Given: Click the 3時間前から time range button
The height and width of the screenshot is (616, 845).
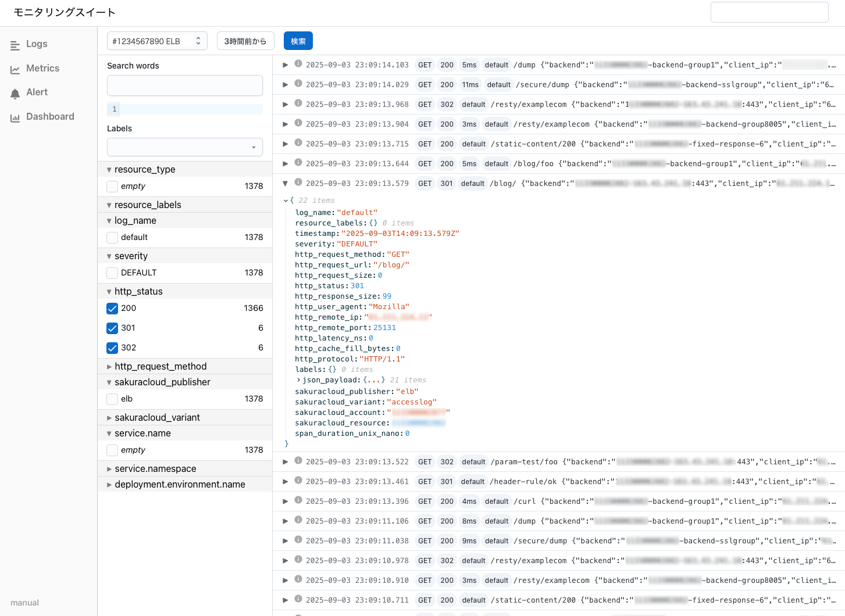Looking at the screenshot, I should [x=245, y=41].
